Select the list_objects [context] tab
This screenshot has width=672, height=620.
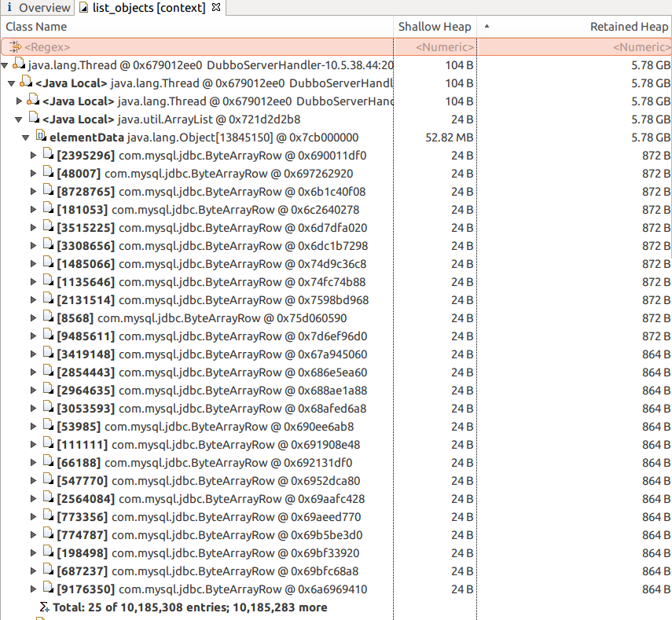(141, 8)
